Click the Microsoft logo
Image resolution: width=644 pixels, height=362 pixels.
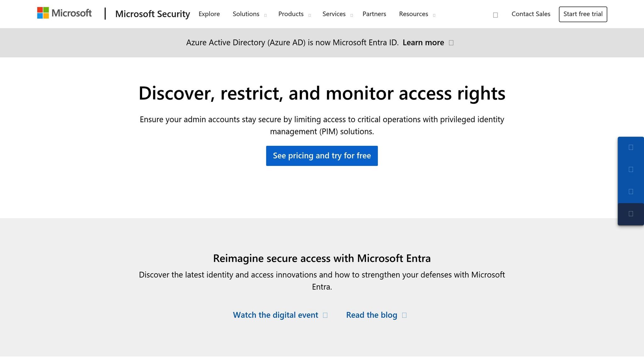[64, 13]
